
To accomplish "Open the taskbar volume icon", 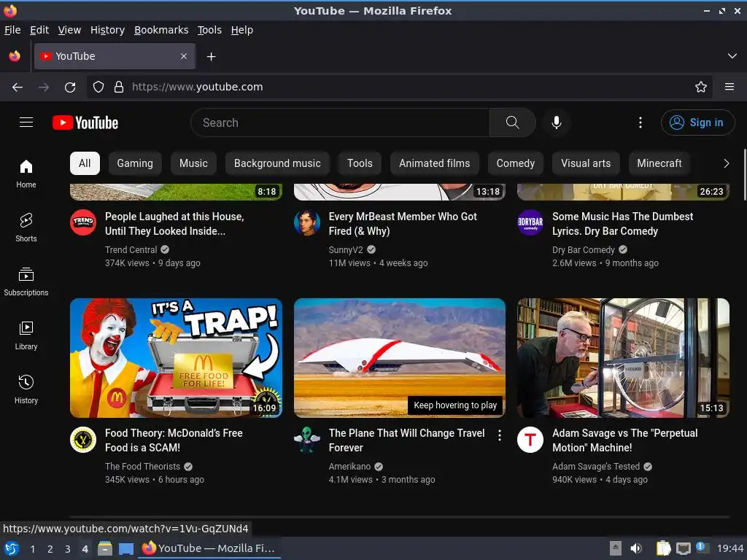I will [x=636, y=548].
